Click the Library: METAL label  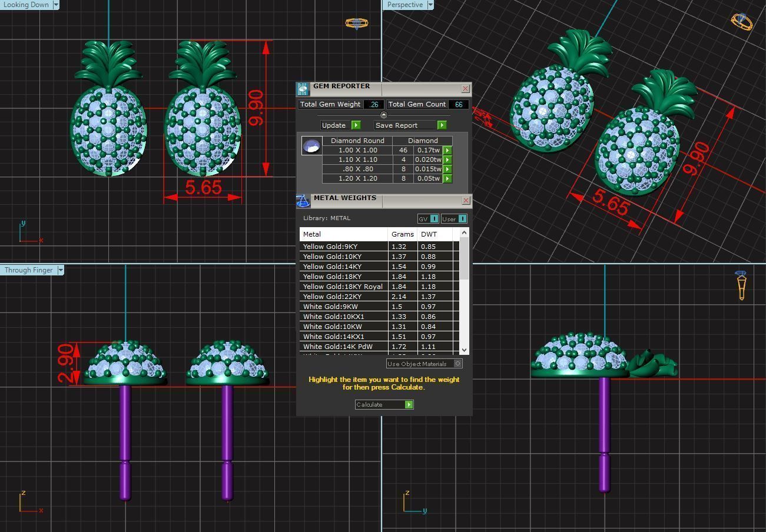pyautogui.click(x=327, y=218)
